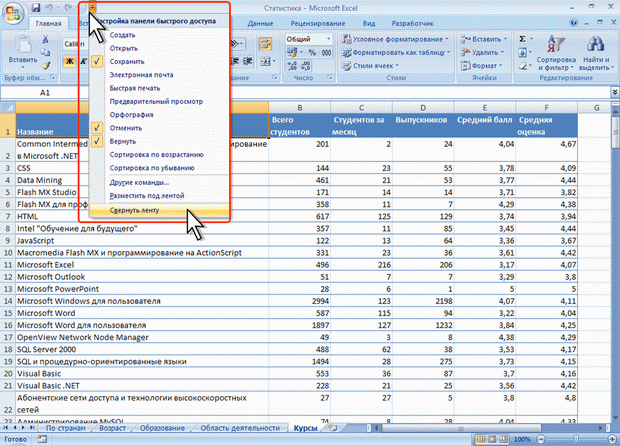The width and height of the screenshot is (620, 446).
Task: Enable Электронная почта in quick access menu
Action: pos(159,75)
